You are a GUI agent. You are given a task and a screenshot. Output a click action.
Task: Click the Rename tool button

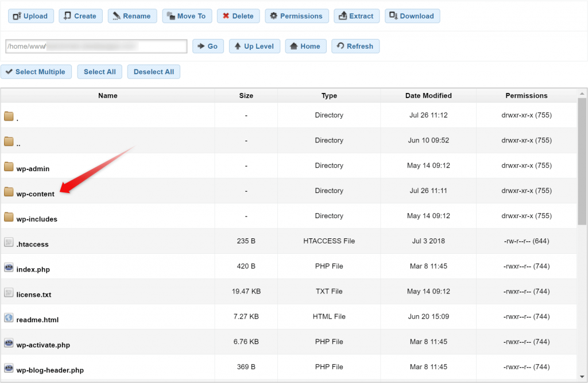pyautogui.click(x=132, y=16)
